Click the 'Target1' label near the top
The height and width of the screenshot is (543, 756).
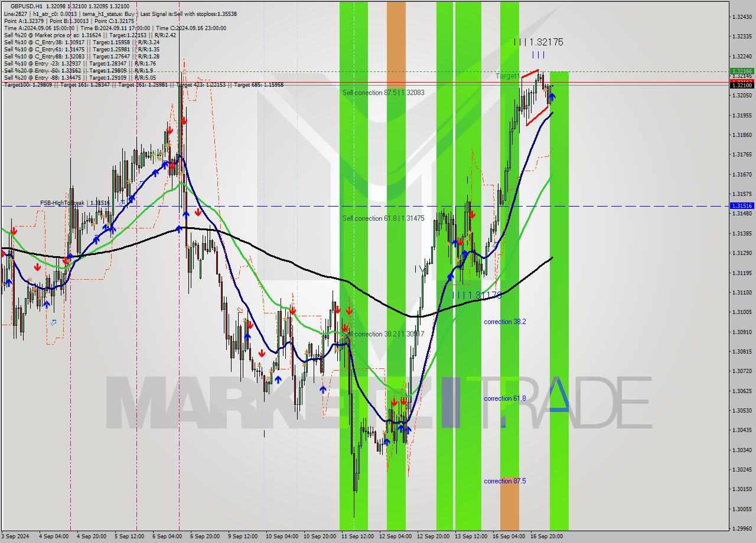click(x=507, y=76)
